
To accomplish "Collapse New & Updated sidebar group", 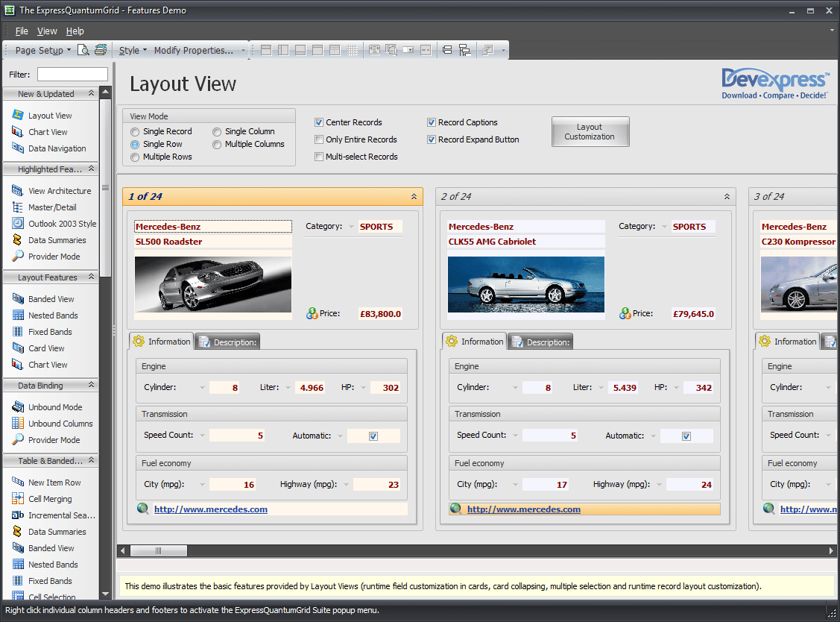I will coord(91,93).
